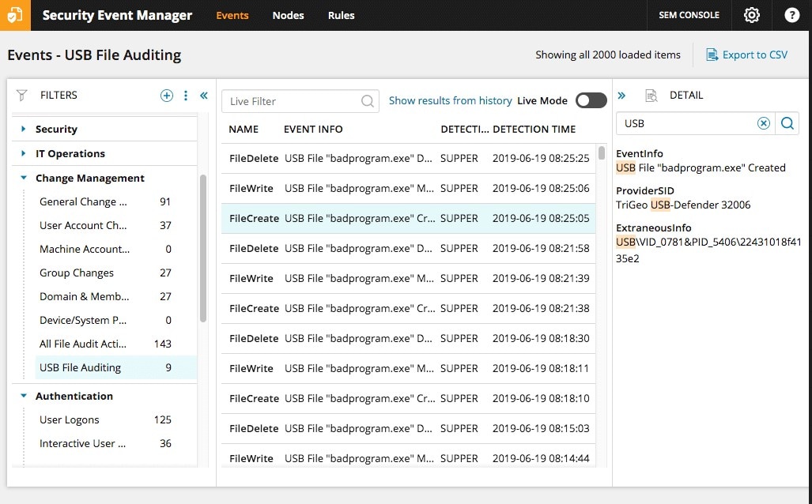Collapse the Change Management filter group
The width and height of the screenshot is (812, 504).
click(24, 179)
